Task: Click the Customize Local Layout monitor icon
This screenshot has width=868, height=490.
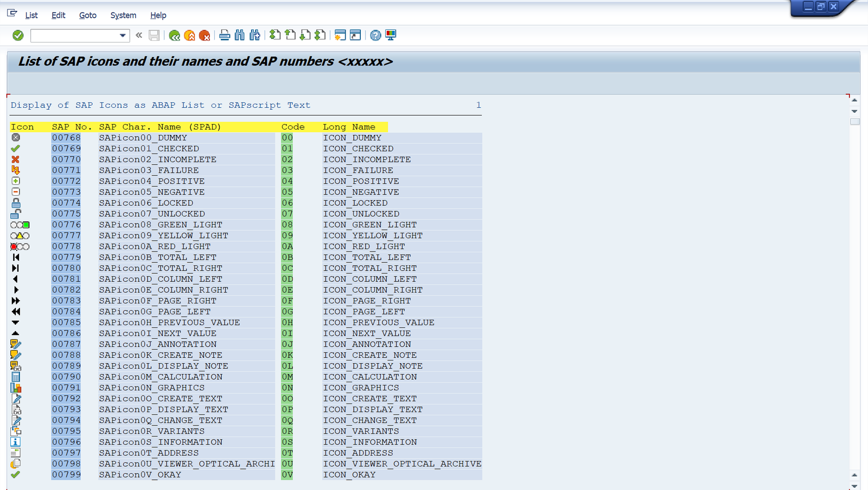Action: click(391, 35)
